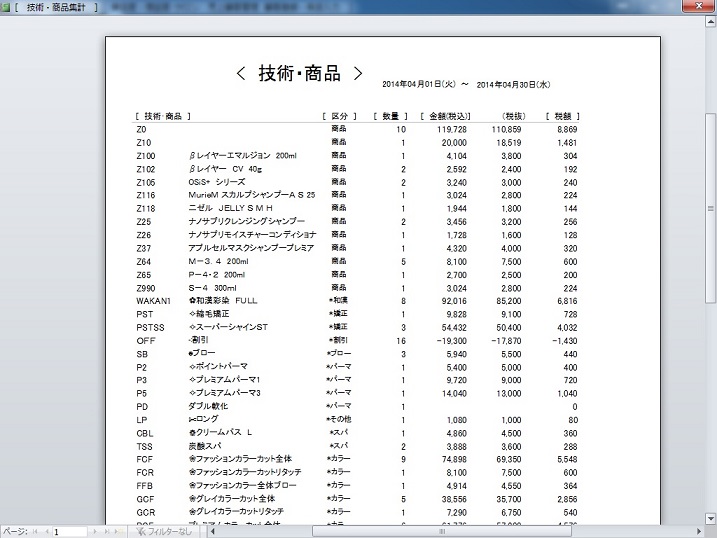Close the 技術・商品集計 window
The image size is (717, 538).
pos(699,6)
